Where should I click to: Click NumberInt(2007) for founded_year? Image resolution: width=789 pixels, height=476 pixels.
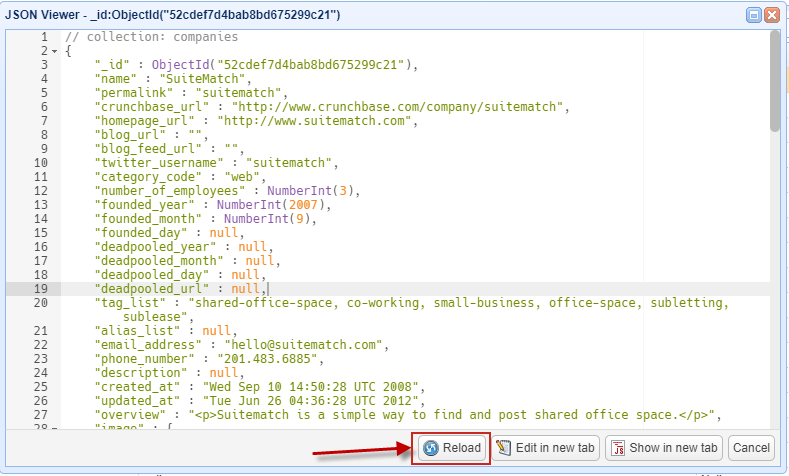[x=271, y=205]
